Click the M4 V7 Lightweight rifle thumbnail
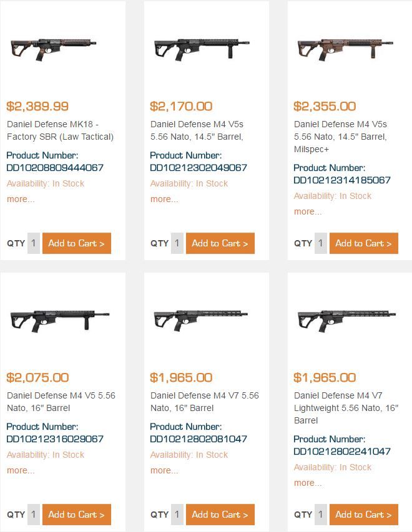 tap(347, 319)
